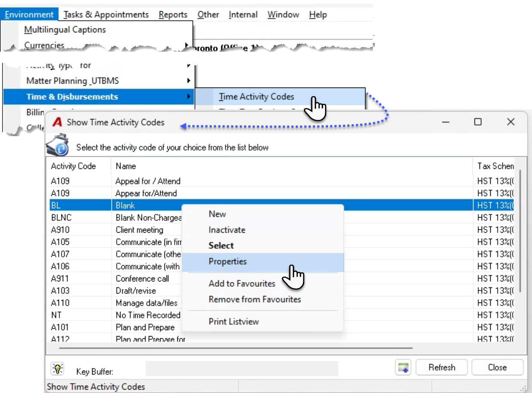
Task: Click the red A application logo icon
Action: point(57,122)
